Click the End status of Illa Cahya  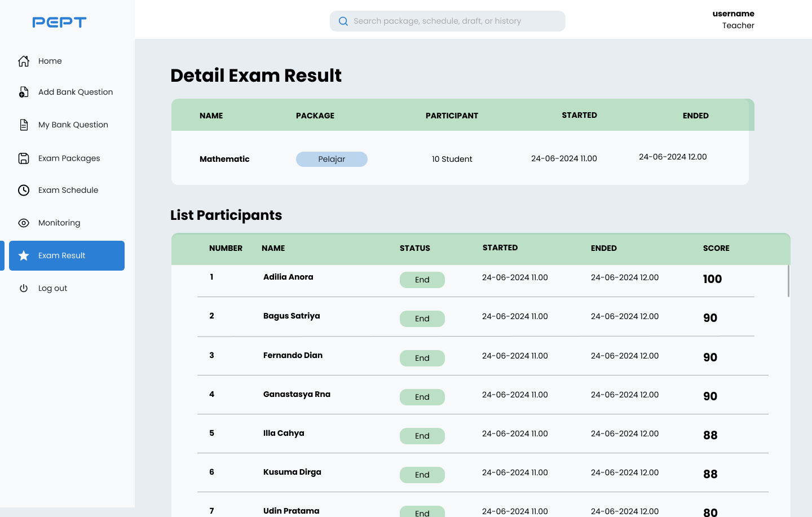coord(422,436)
